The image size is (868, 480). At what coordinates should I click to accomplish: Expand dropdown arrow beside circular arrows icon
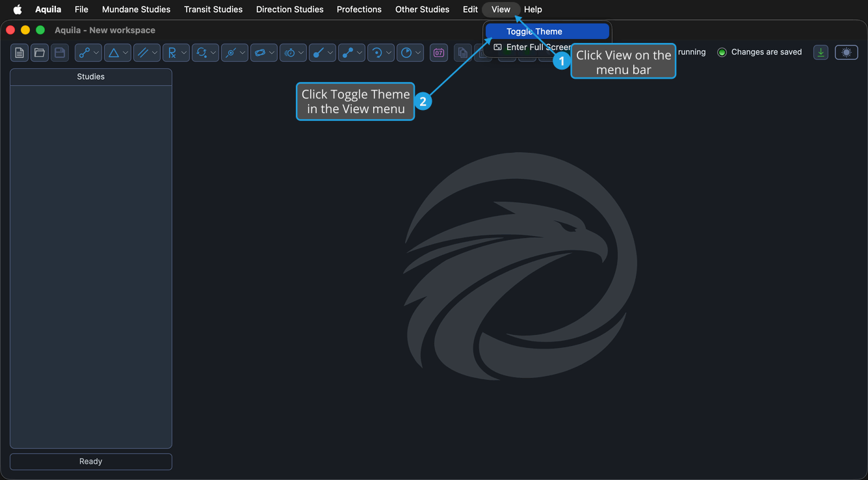pyautogui.click(x=213, y=53)
